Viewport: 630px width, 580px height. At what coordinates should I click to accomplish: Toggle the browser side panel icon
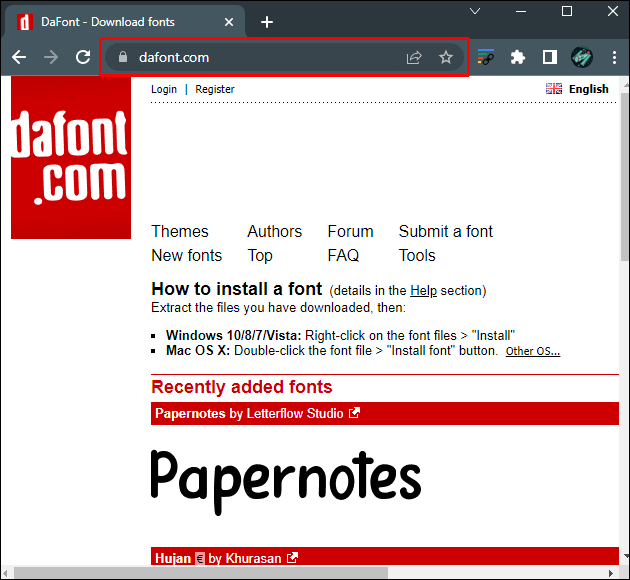pyautogui.click(x=549, y=58)
